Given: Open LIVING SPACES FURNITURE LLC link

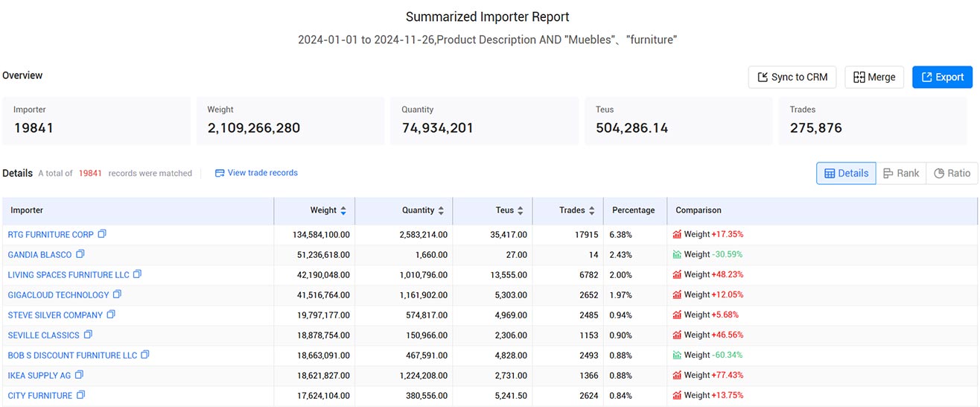Looking at the screenshot, I should 69,274.
